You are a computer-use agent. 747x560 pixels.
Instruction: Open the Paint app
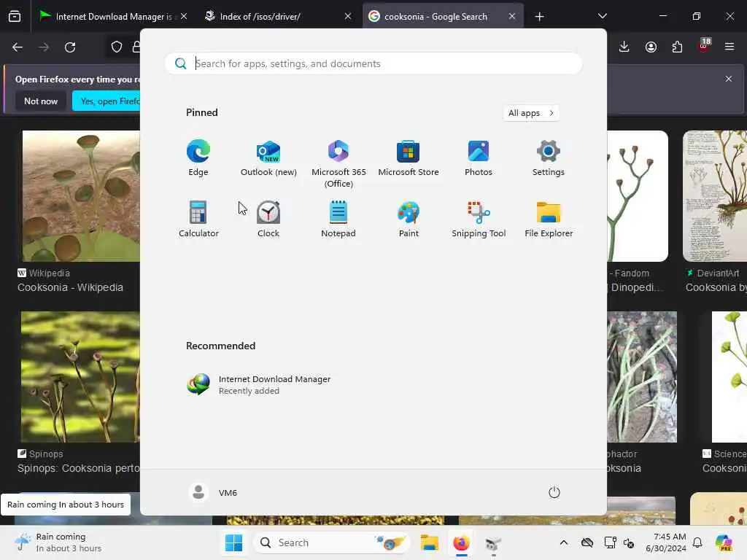[x=409, y=219]
